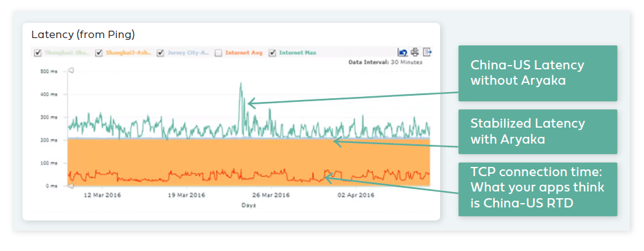This screenshot has height=251, width=644.
Task: Disable the Internet Max series checkbox
Action: tap(272, 53)
